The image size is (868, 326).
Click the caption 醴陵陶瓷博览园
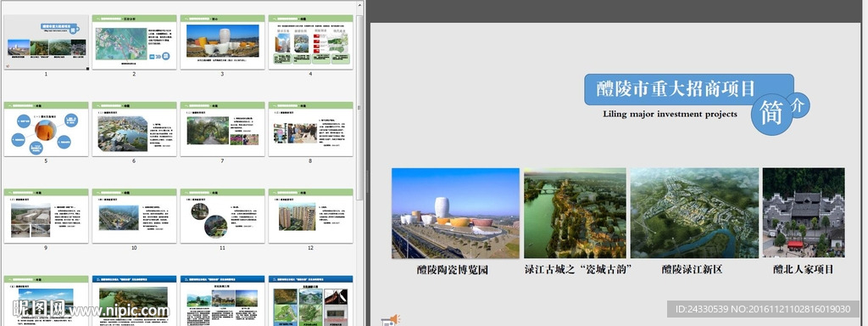453,270
